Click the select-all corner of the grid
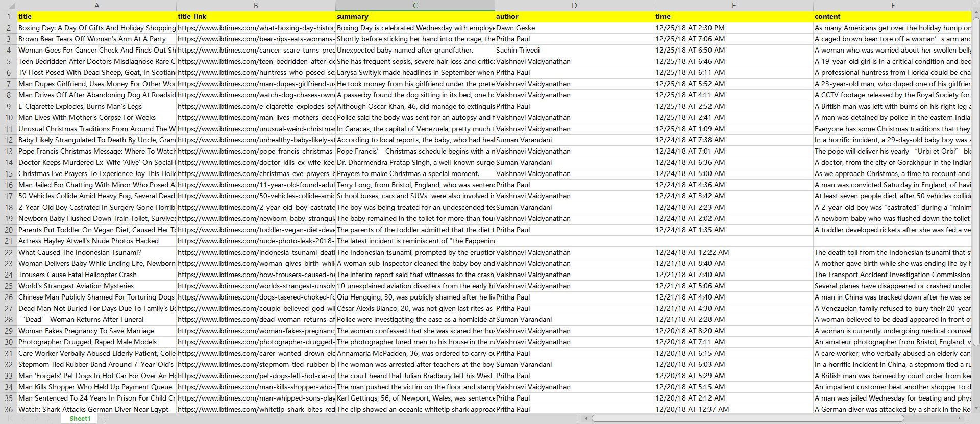Screen dimensions: 980x424 pos(8,5)
